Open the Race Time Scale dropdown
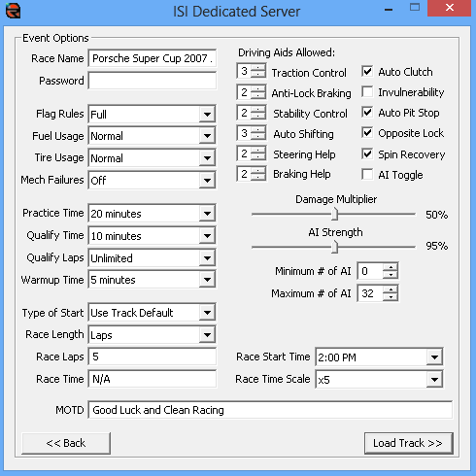Viewport: 476px width, 476px height. [434, 379]
